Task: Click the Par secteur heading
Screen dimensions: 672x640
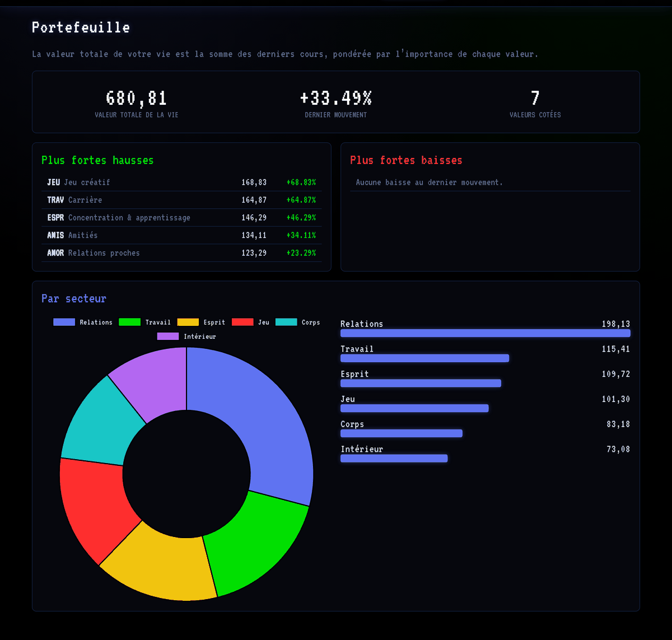Action: [74, 298]
